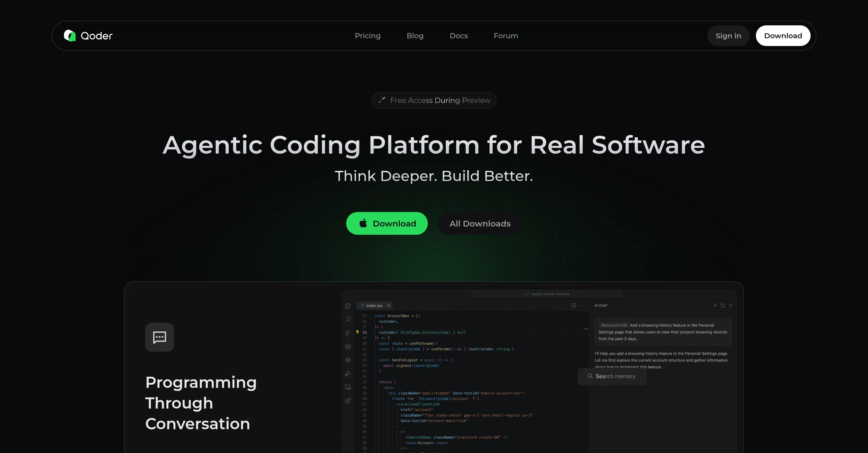Toggle the lightbulb quick fix on line 18

pos(358,332)
